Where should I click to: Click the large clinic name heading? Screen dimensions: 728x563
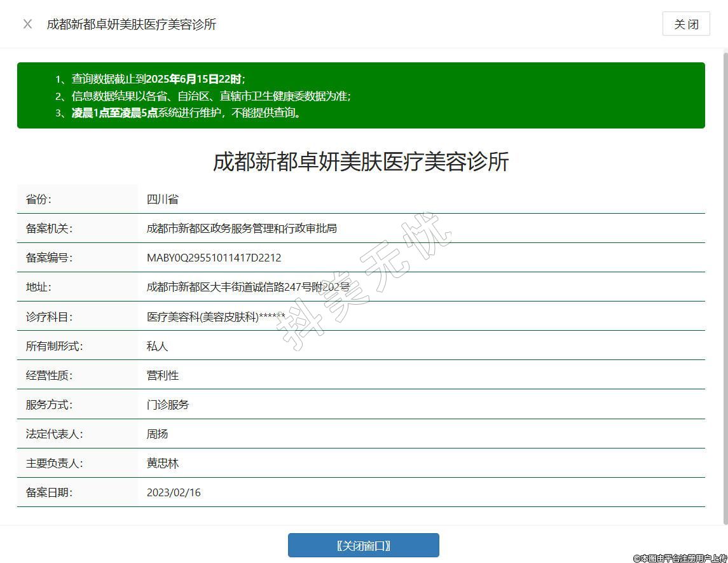(x=361, y=162)
